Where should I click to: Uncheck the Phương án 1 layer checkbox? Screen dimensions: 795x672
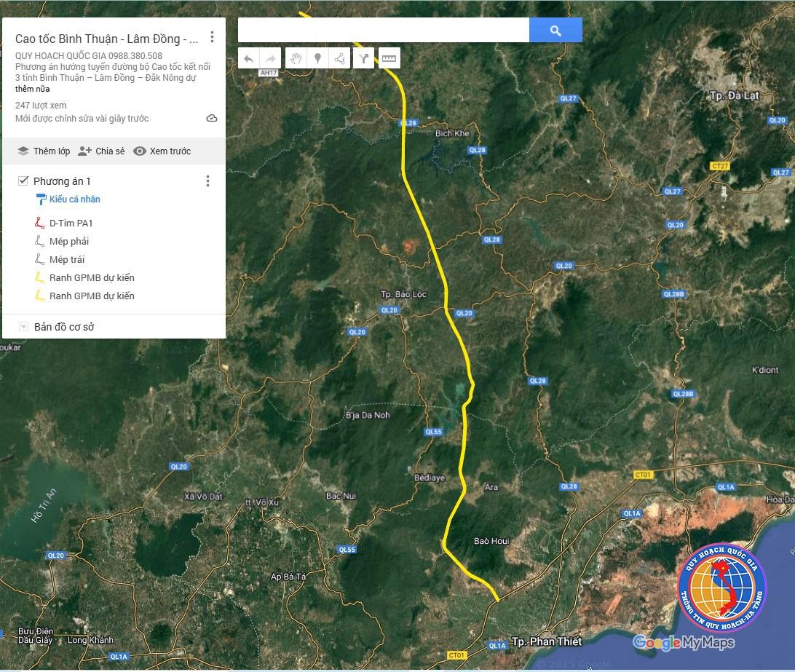(23, 181)
